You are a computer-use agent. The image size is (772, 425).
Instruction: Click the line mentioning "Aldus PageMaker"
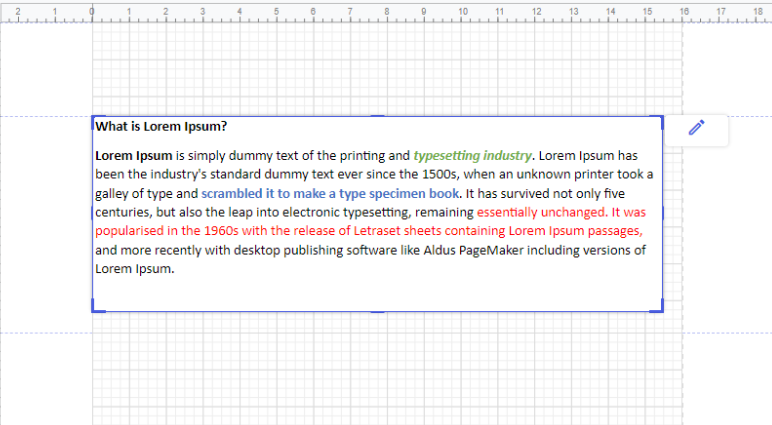(x=370, y=250)
